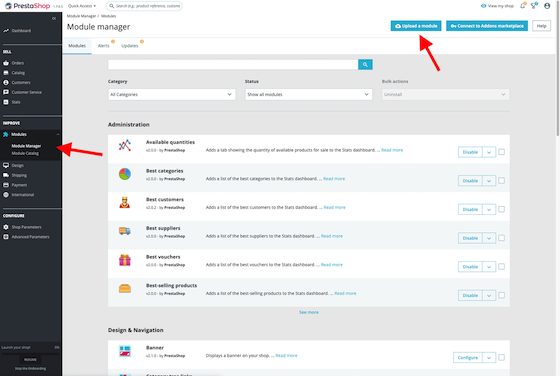Expand actions arrow next to Banner Configure
This screenshot has height=376, width=560.
coord(489,357)
